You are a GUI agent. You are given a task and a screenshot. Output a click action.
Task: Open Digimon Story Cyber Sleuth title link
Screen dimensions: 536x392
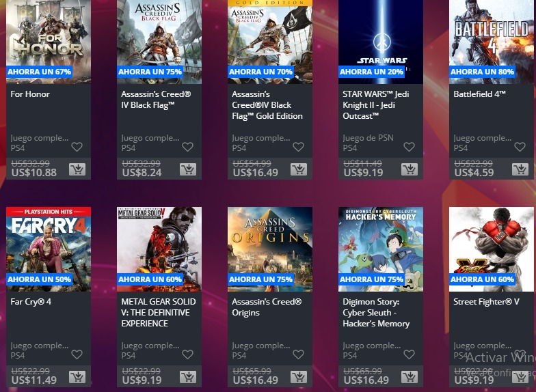376,313
